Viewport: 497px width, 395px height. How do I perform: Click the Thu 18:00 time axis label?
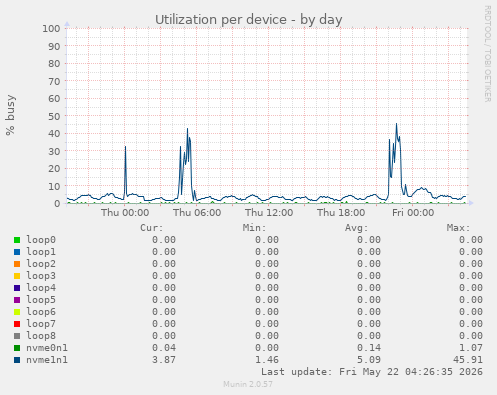(x=341, y=212)
